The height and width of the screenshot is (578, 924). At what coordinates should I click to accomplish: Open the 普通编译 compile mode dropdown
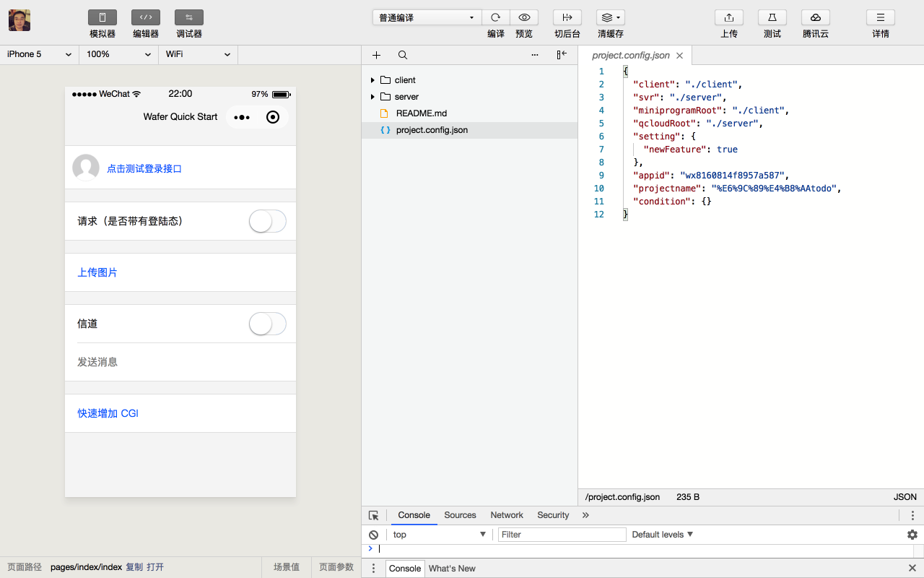427,17
